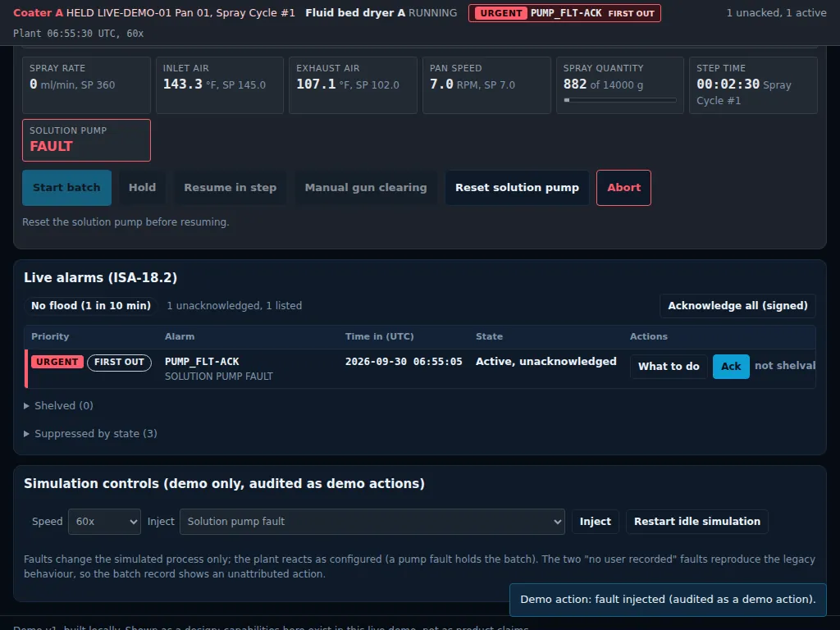840x630 pixels.
Task: Click the State column header
Action: tap(489, 336)
